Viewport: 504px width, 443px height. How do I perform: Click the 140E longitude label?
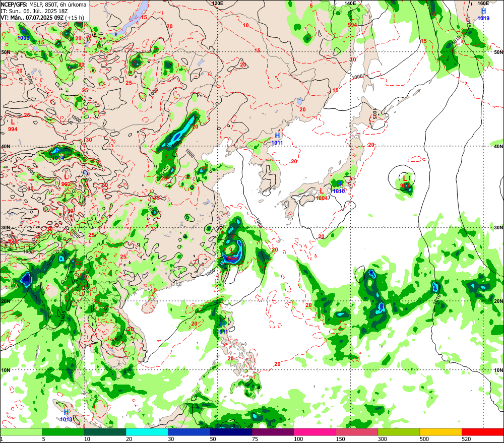coord(350,3)
